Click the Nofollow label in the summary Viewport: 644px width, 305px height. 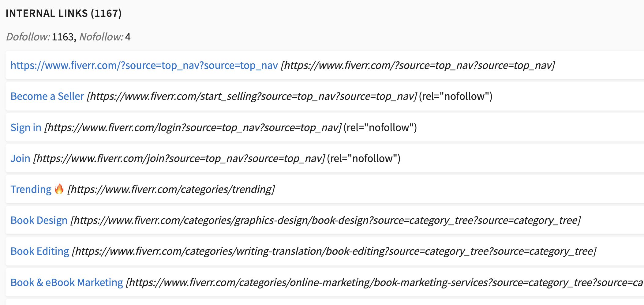click(101, 37)
